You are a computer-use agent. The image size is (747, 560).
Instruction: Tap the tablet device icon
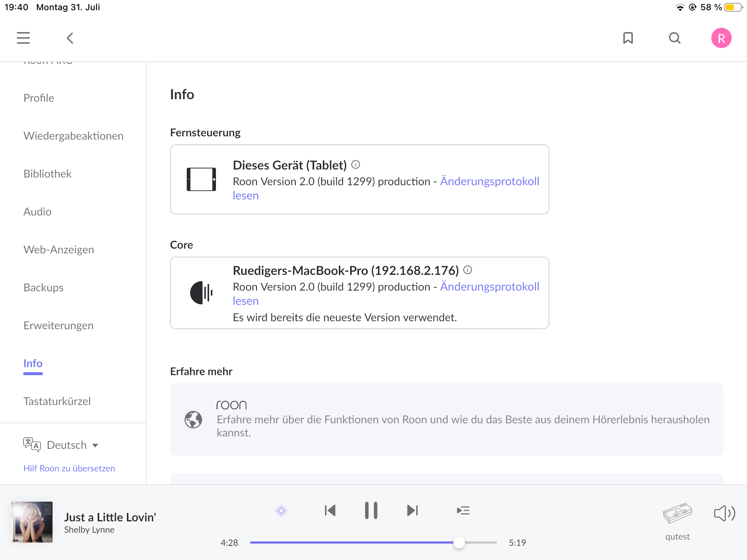(x=201, y=179)
